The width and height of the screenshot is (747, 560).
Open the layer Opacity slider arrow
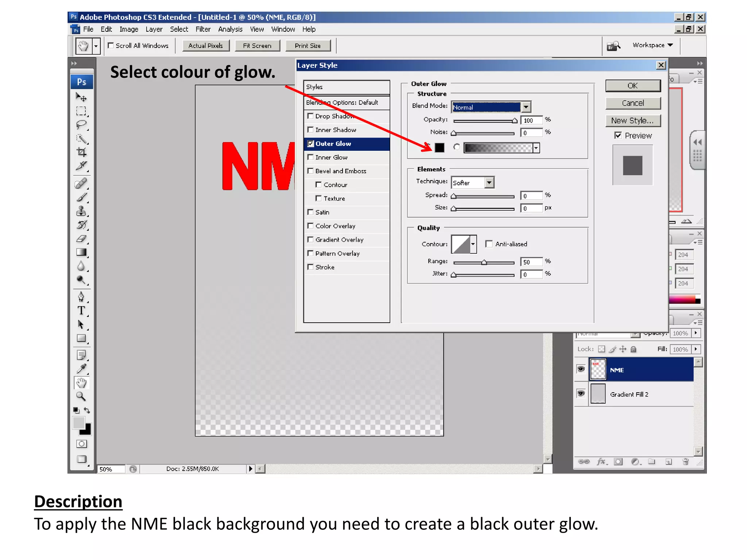click(696, 333)
